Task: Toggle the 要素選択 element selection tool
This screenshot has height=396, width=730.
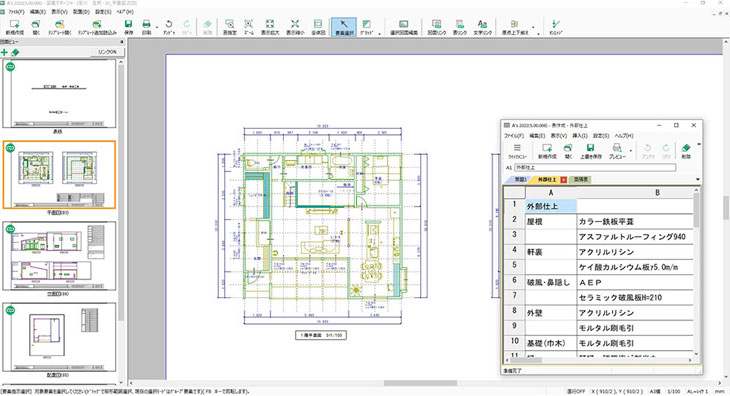Action: (x=344, y=27)
